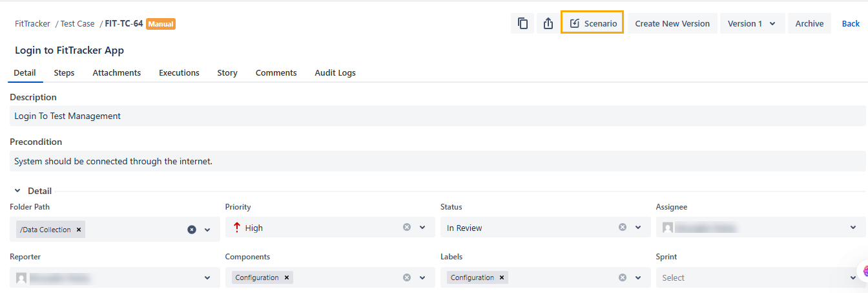868x293 pixels.
Task: Click the High priority arrow icon
Action: 236,228
